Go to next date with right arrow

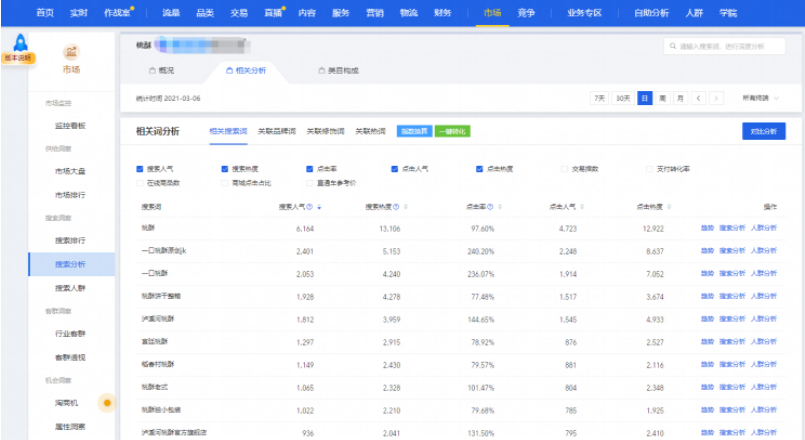click(716, 98)
